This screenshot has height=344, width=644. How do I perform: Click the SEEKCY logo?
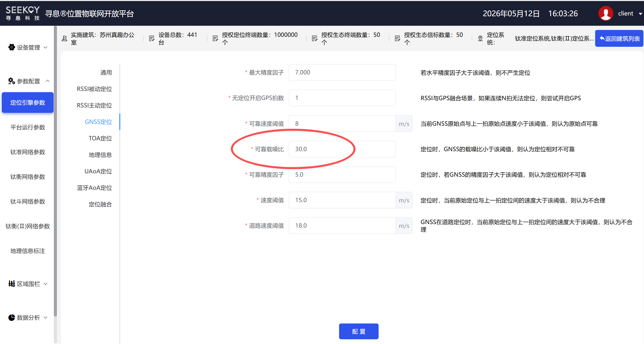(x=23, y=13)
